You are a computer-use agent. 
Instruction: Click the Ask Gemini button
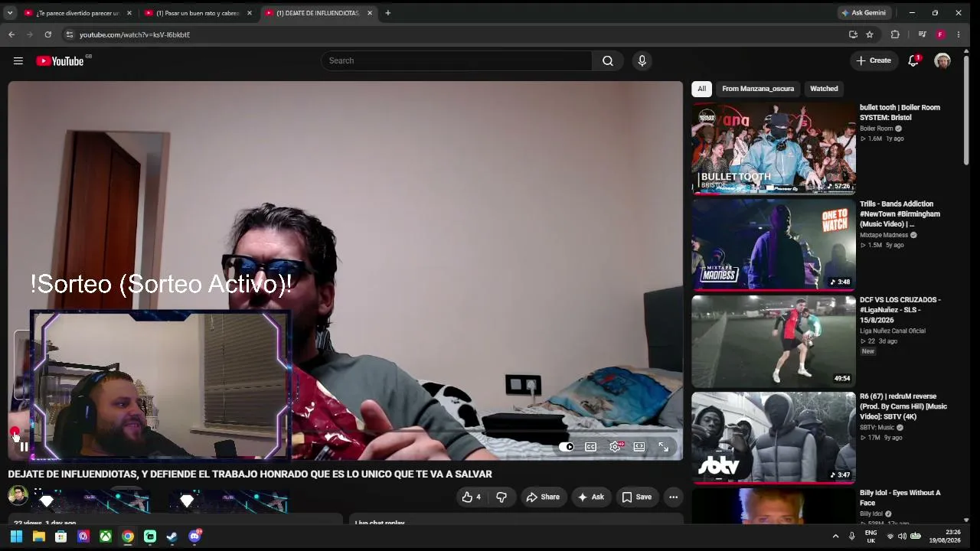click(864, 13)
